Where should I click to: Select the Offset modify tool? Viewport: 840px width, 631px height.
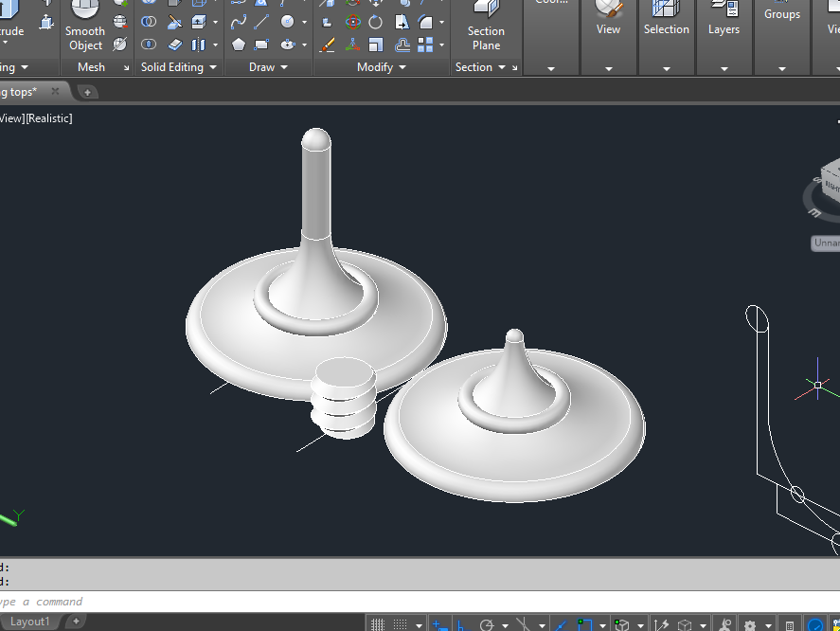[402, 45]
